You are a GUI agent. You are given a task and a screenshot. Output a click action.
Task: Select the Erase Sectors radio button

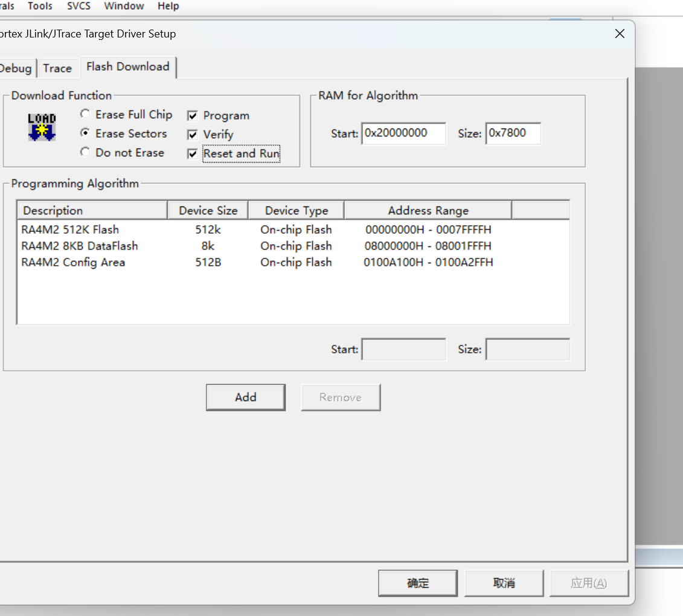click(85, 133)
